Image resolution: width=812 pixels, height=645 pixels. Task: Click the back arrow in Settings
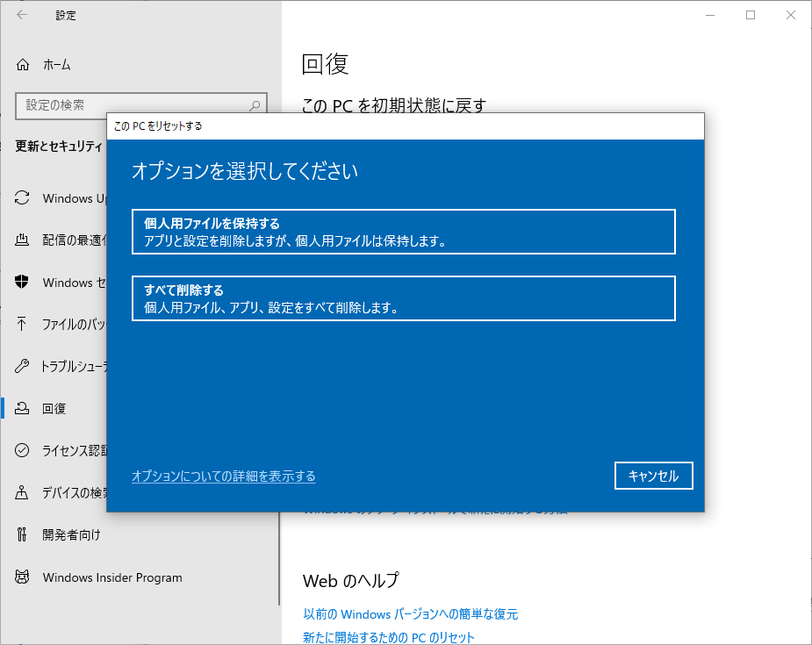pyautogui.click(x=19, y=15)
